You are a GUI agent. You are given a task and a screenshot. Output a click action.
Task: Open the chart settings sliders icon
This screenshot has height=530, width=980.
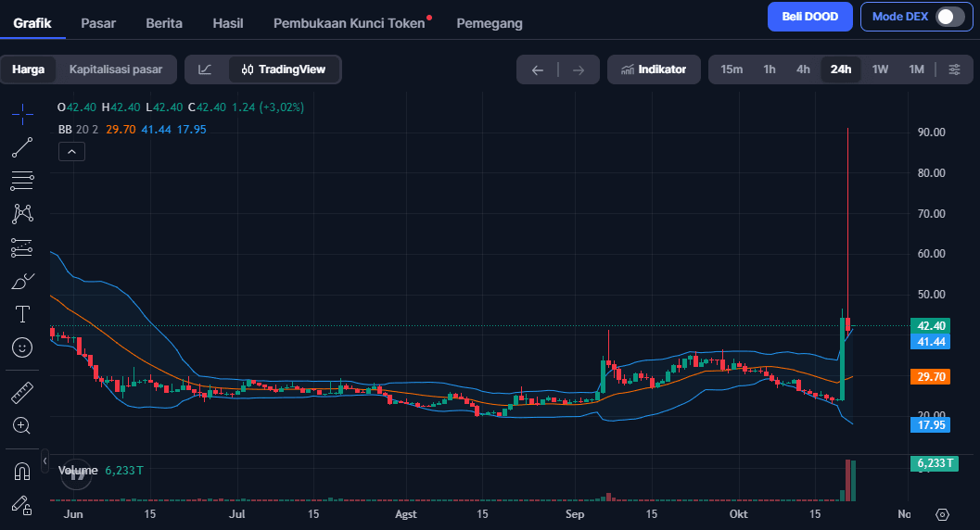click(954, 69)
